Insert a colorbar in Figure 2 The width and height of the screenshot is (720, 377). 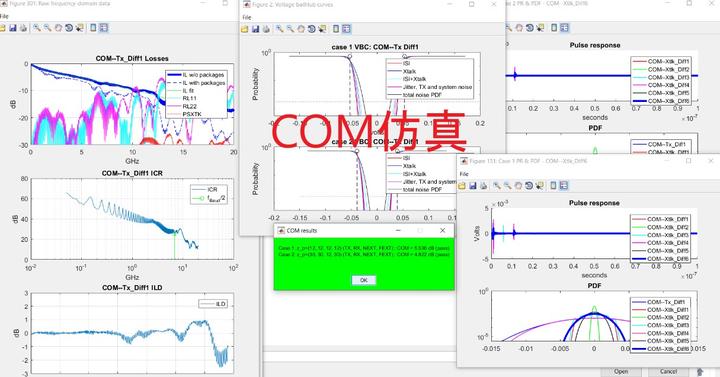[336, 29]
